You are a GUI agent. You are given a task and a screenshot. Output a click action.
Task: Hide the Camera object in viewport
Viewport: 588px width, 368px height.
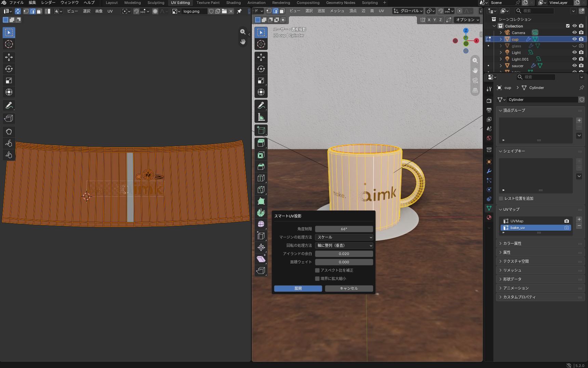click(x=574, y=32)
